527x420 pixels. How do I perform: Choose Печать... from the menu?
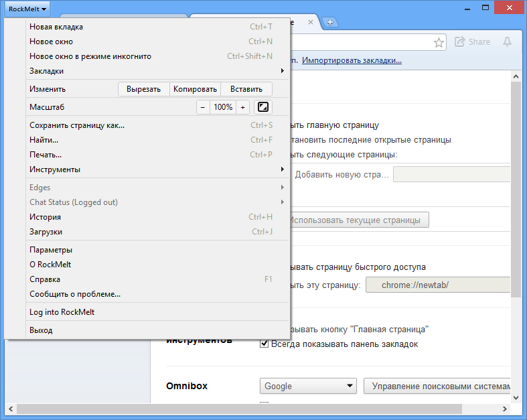click(157, 155)
